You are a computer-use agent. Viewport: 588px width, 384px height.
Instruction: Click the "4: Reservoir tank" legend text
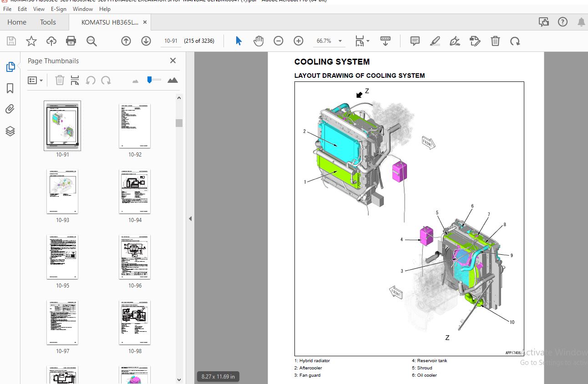(x=430, y=361)
